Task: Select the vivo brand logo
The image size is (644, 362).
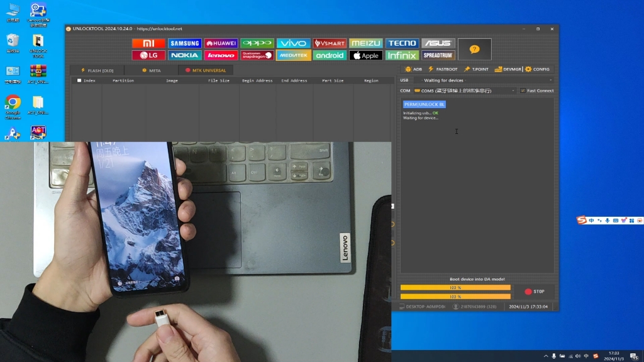Action: [x=293, y=43]
